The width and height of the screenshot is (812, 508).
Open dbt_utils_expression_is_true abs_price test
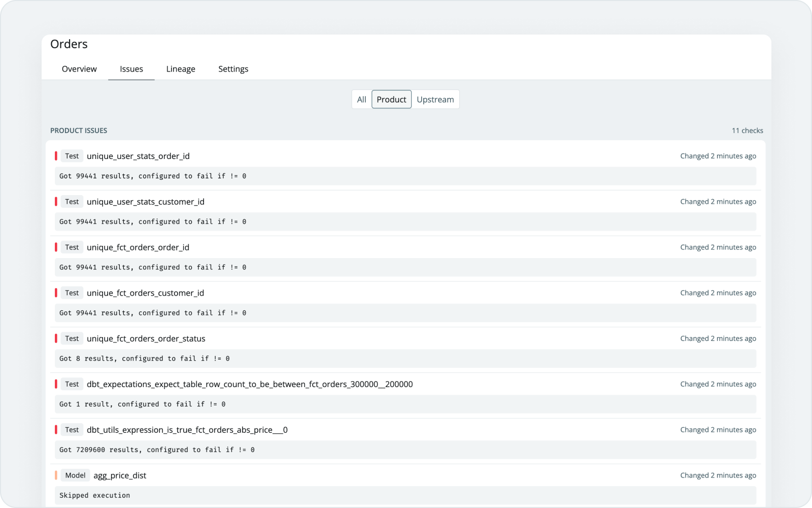(x=187, y=430)
